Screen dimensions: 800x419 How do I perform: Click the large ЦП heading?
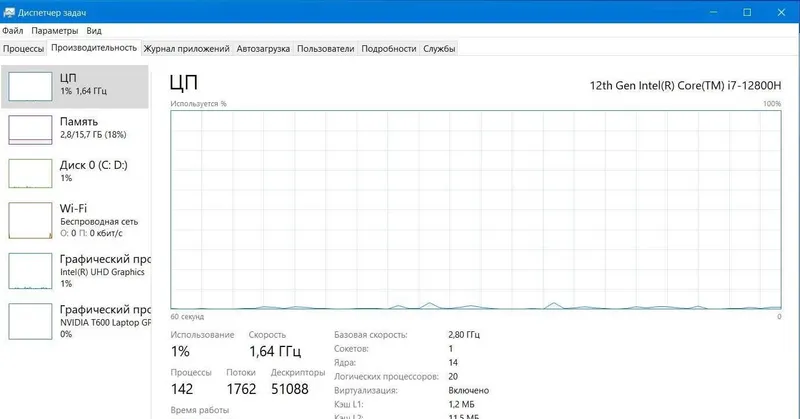(x=184, y=83)
